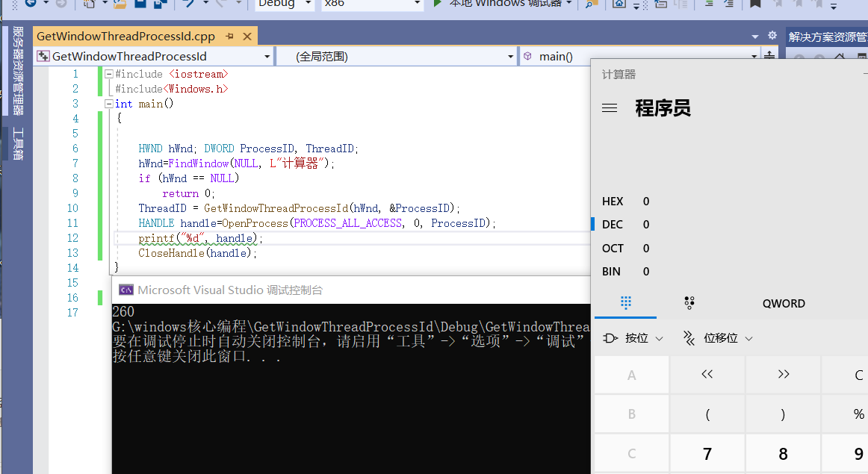Viewport: 868px width, 474px height.
Task: Click the close parenthesis Calculator button
Action: [x=784, y=414]
